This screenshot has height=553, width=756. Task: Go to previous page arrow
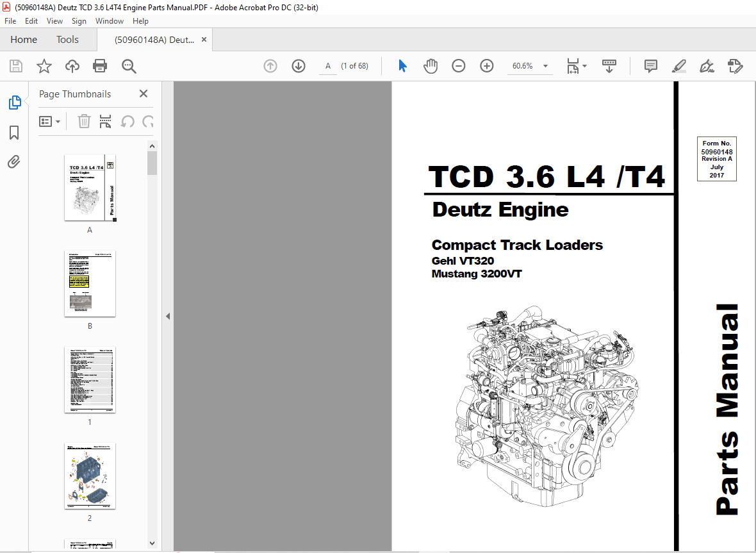point(270,66)
